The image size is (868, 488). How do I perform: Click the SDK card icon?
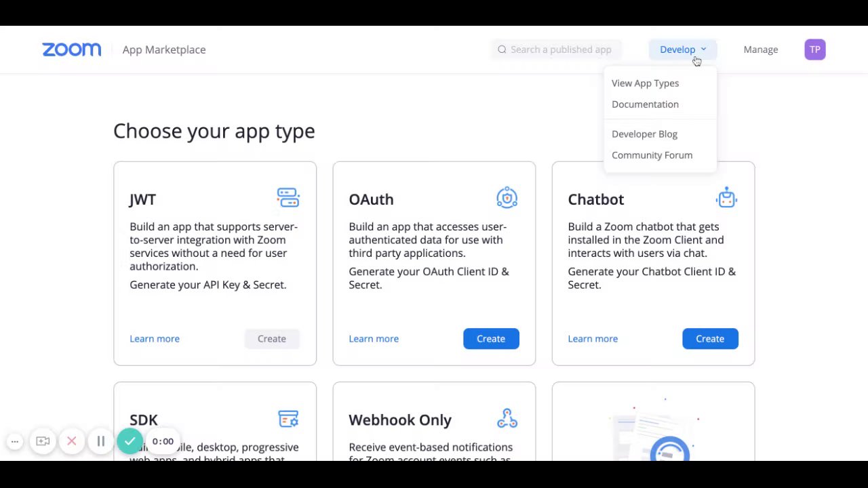(288, 418)
